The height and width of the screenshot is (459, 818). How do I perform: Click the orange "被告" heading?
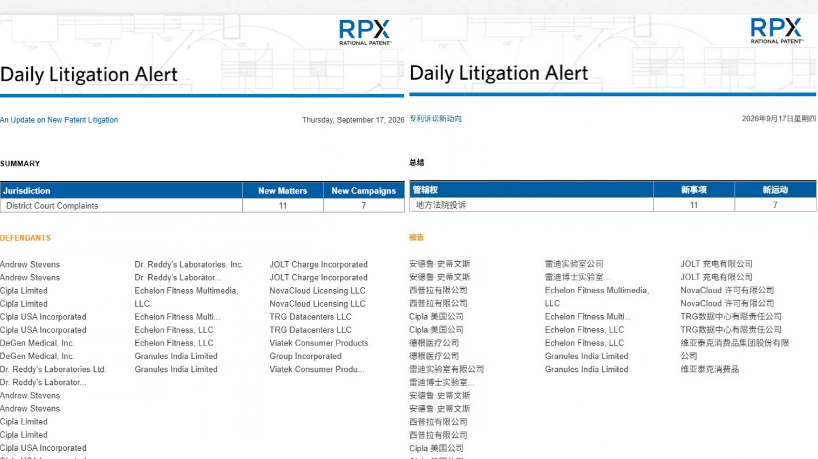[x=417, y=237]
